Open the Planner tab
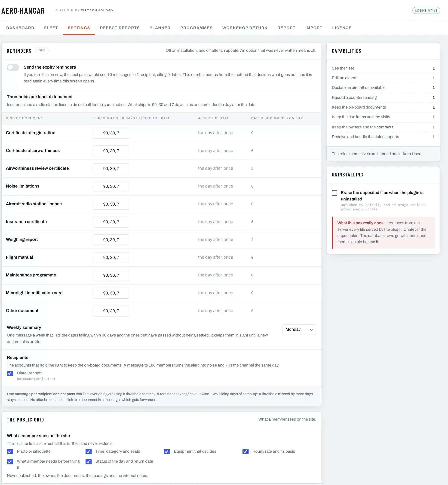 pos(160,28)
